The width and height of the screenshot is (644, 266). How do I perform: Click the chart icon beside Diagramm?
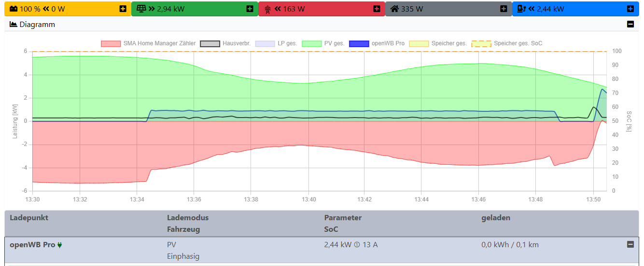point(14,24)
